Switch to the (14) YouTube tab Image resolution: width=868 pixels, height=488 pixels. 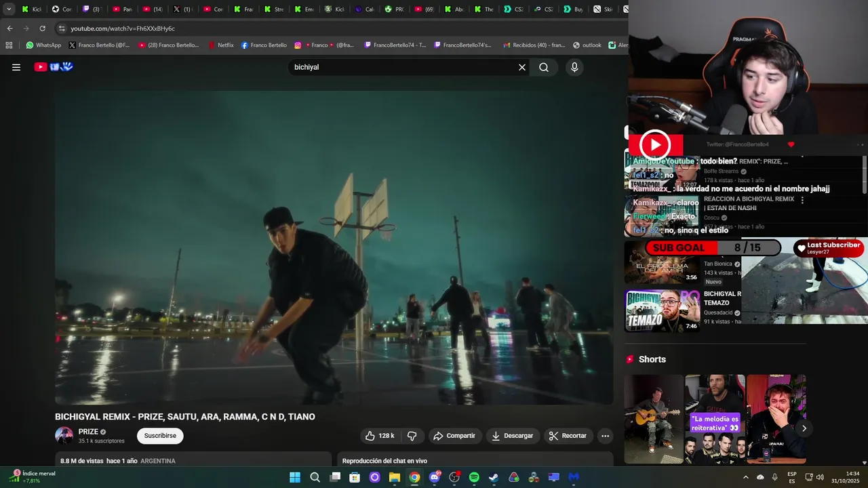(x=153, y=9)
